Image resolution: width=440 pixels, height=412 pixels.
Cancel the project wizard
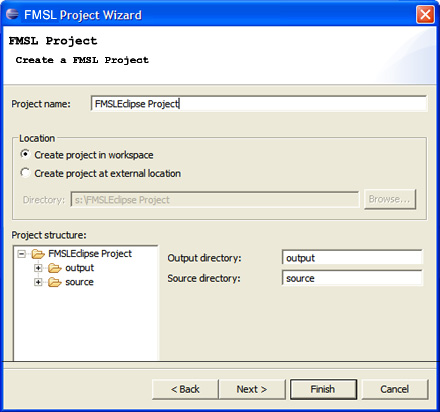pyautogui.click(x=395, y=389)
